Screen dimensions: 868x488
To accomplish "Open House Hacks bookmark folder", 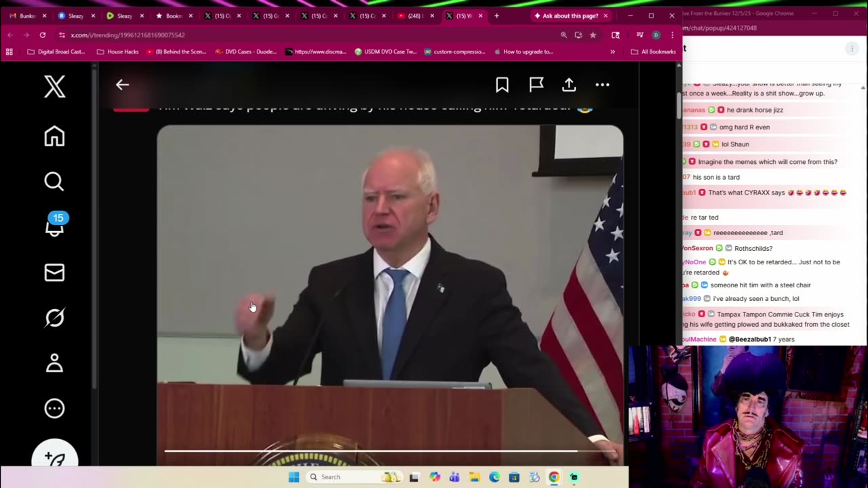I will (117, 52).
